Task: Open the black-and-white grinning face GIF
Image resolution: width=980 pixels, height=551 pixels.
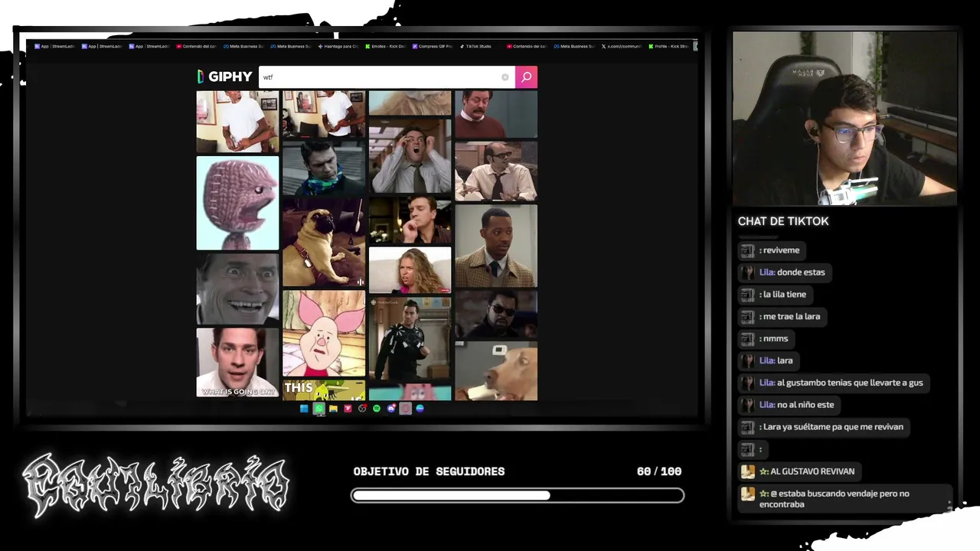Action: coord(237,290)
